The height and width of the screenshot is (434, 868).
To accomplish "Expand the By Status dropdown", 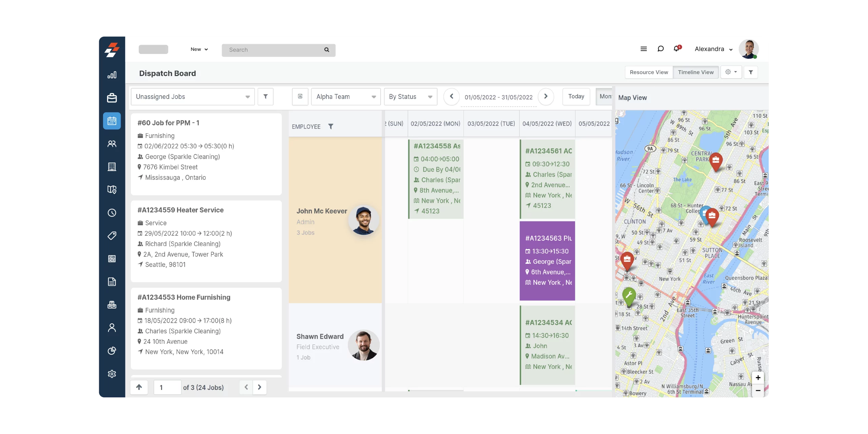I will 410,97.
